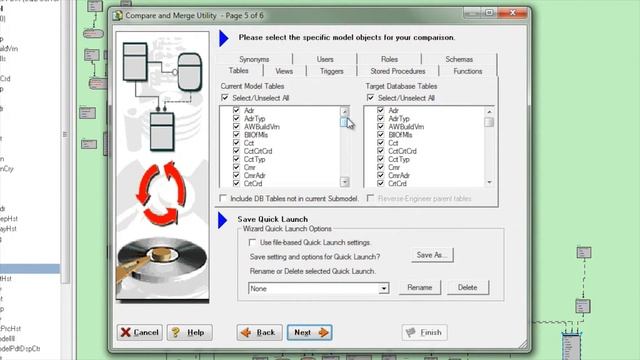Screen dimensions: 640x360
Task: Open Help for the wizard
Action: (189, 333)
